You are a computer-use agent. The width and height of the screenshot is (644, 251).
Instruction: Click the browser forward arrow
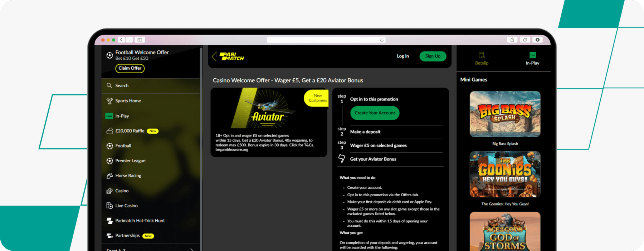point(129,40)
